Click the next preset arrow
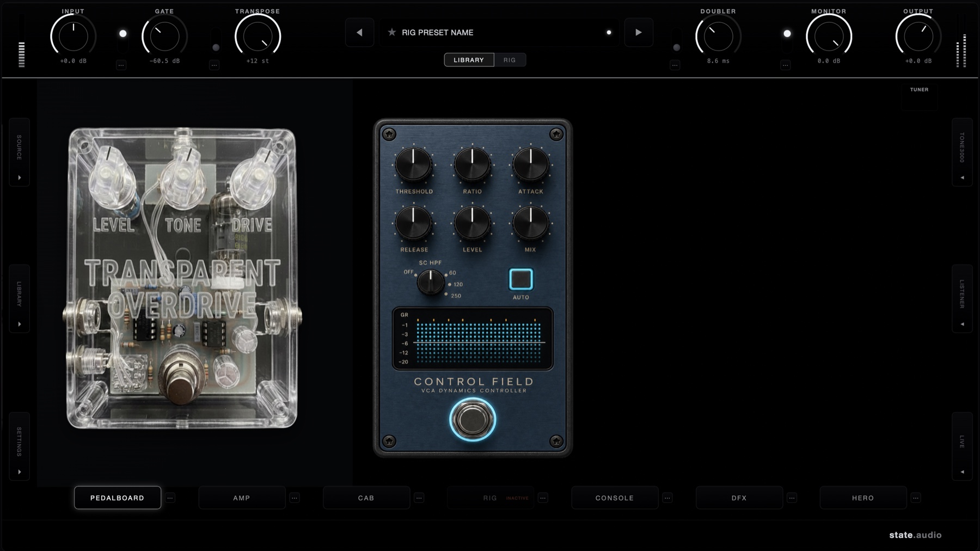 coord(638,33)
